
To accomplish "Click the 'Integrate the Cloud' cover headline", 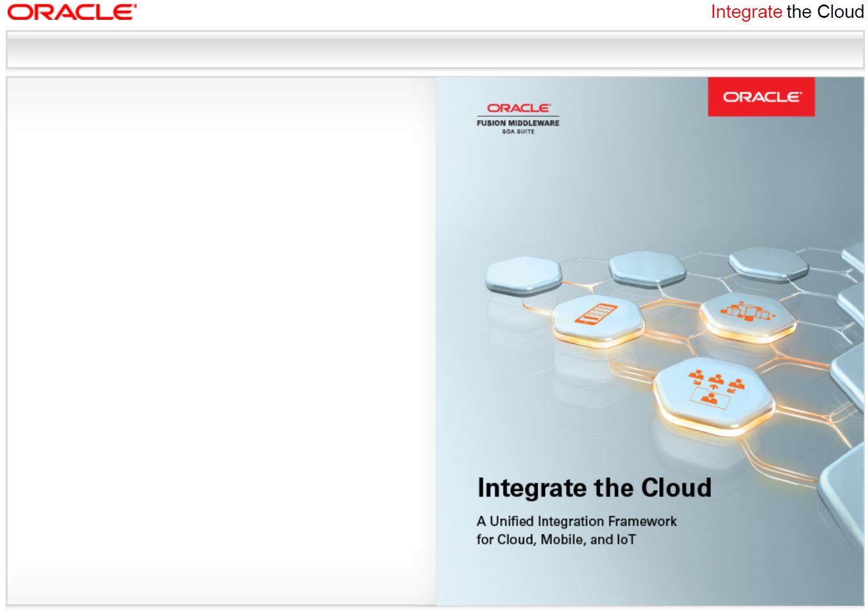I will pyautogui.click(x=594, y=488).
